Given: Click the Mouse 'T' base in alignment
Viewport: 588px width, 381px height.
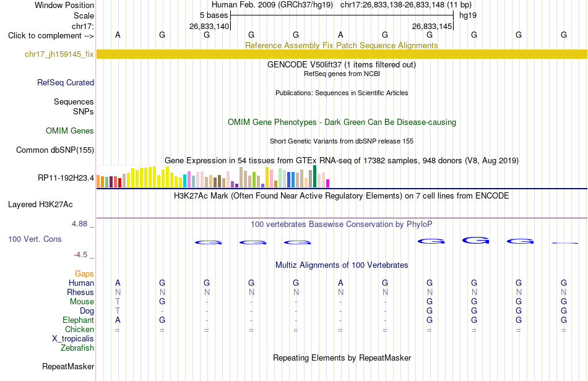Looking at the screenshot, I should pyautogui.click(x=118, y=302).
